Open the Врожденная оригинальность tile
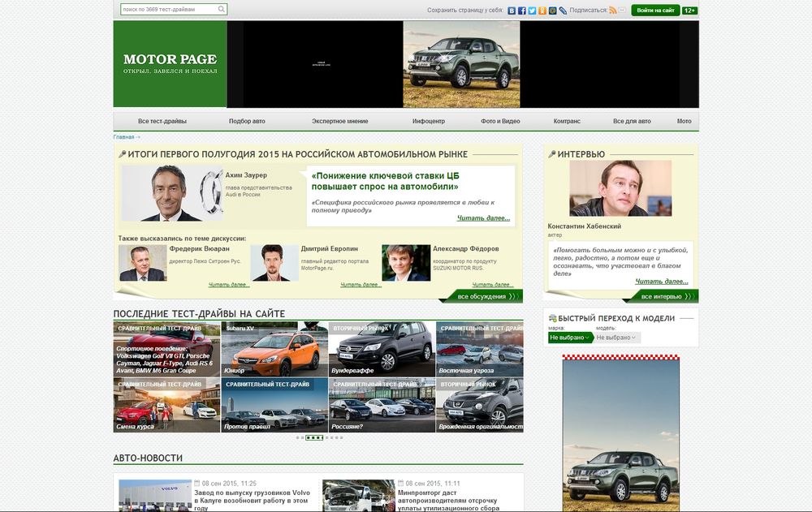Screen dimensions: 812x512 click(x=480, y=405)
